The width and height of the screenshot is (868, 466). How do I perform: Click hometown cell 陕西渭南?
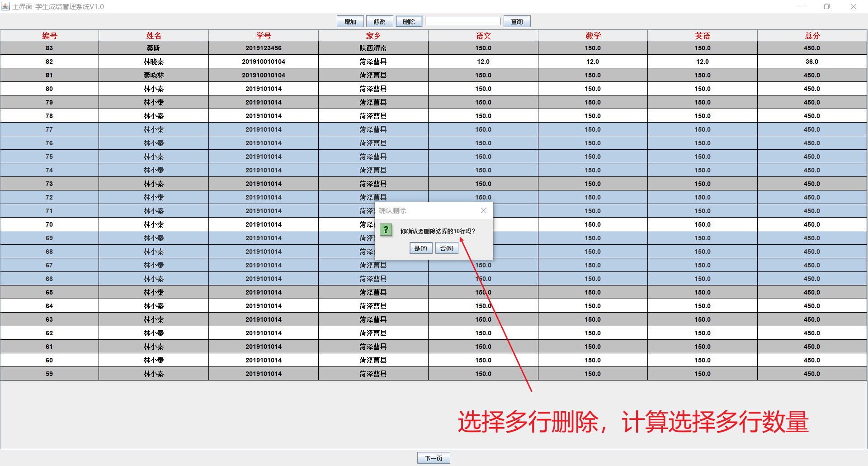click(x=373, y=48)
